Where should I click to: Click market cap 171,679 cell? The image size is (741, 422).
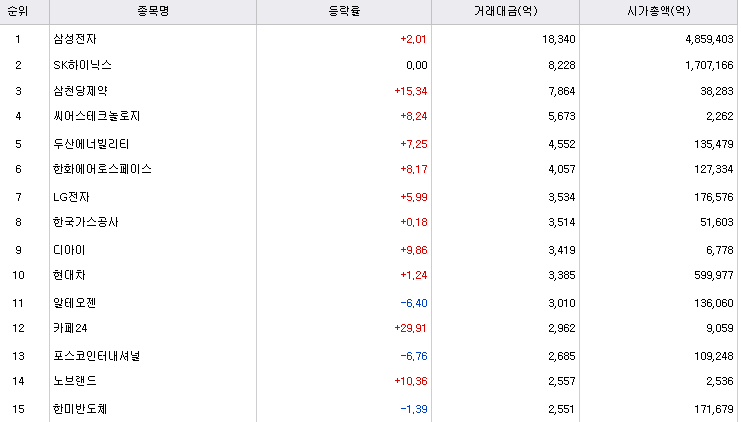click(714, 408)
